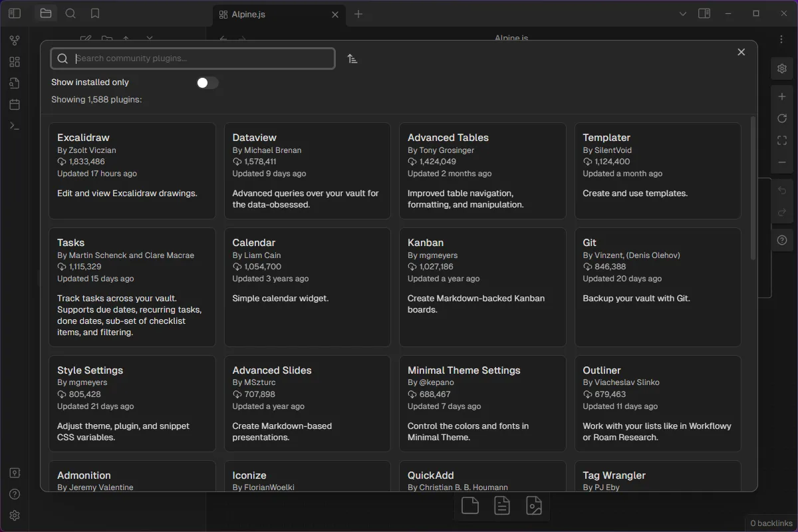
Task: Click the settings gear in the right panel
Action: click(x=782, y=68)
